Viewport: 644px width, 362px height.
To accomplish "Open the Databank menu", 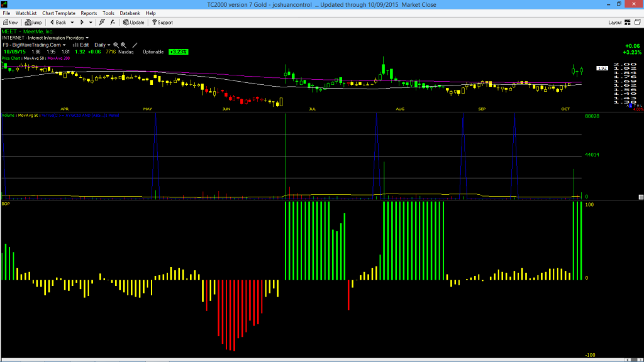I will tap(130, 13).
